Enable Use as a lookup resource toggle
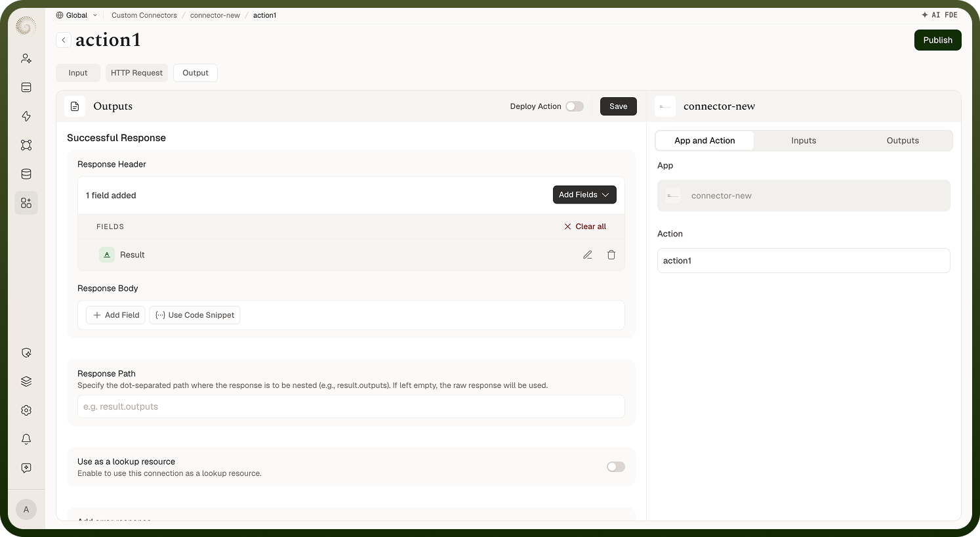The width and height of the screenshot is (980, 537). 616,467
